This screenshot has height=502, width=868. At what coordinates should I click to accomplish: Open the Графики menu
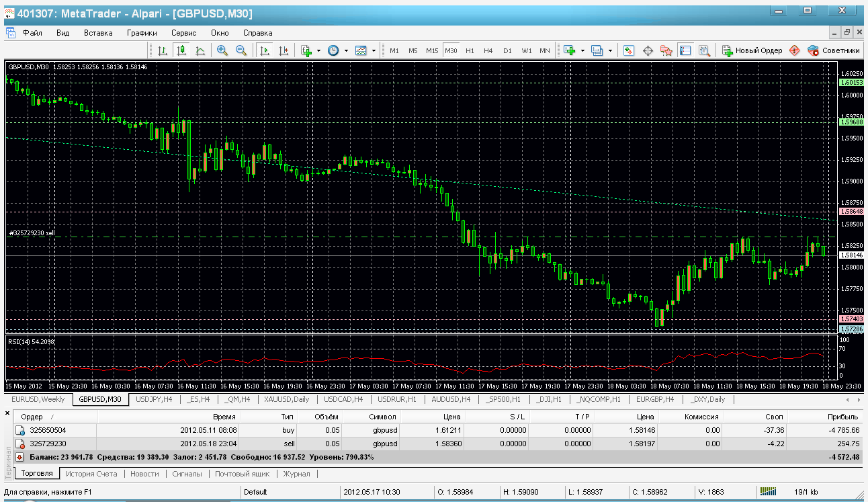point(142,32)
